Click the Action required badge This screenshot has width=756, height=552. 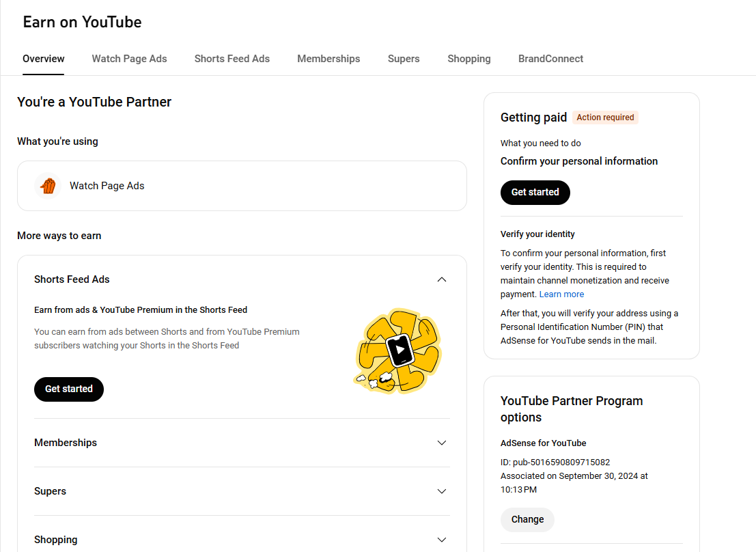click(x=605, y=118)
